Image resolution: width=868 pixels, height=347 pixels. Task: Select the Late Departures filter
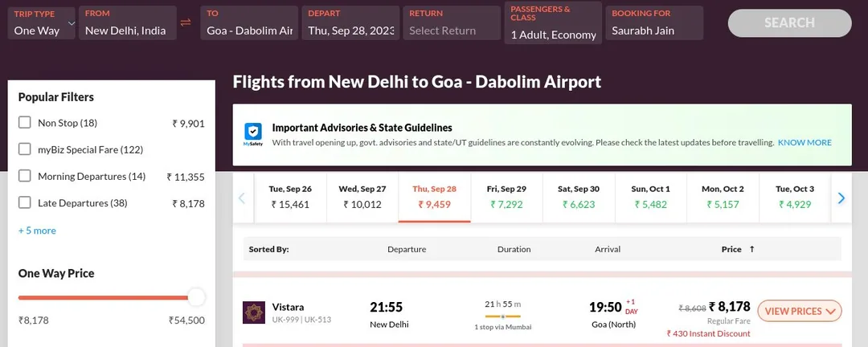click(x=24, y=202)
